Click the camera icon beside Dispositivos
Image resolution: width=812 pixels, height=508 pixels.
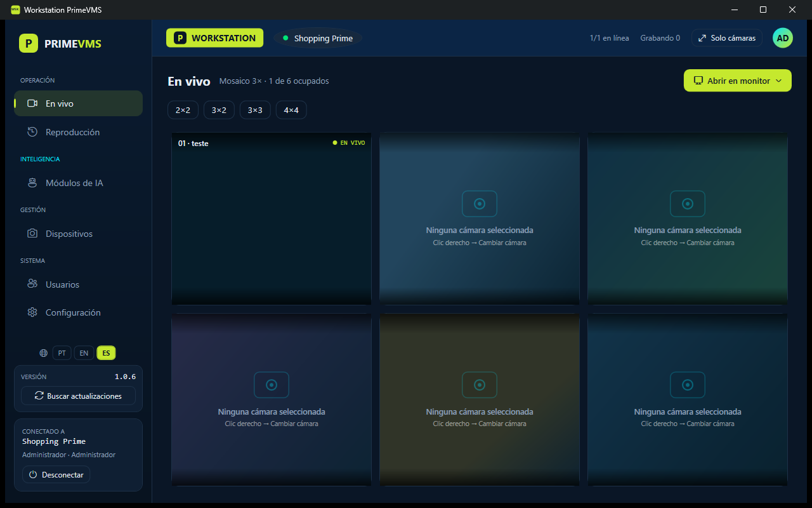(32, 234)
